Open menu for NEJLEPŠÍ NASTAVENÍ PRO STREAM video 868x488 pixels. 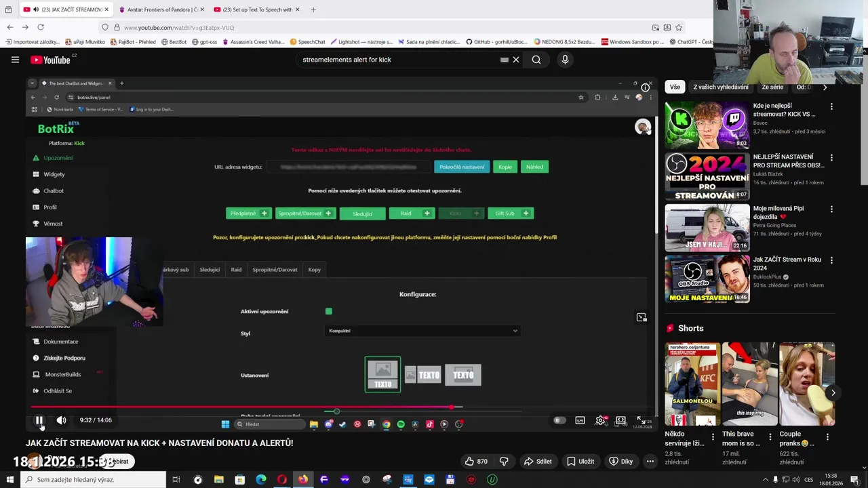pos(831,157)
